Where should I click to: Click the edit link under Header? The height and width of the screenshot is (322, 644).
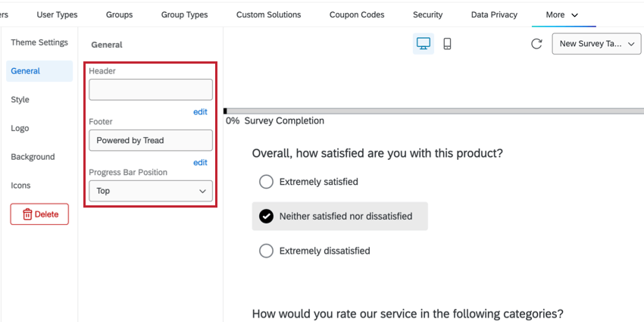[200, 111]
